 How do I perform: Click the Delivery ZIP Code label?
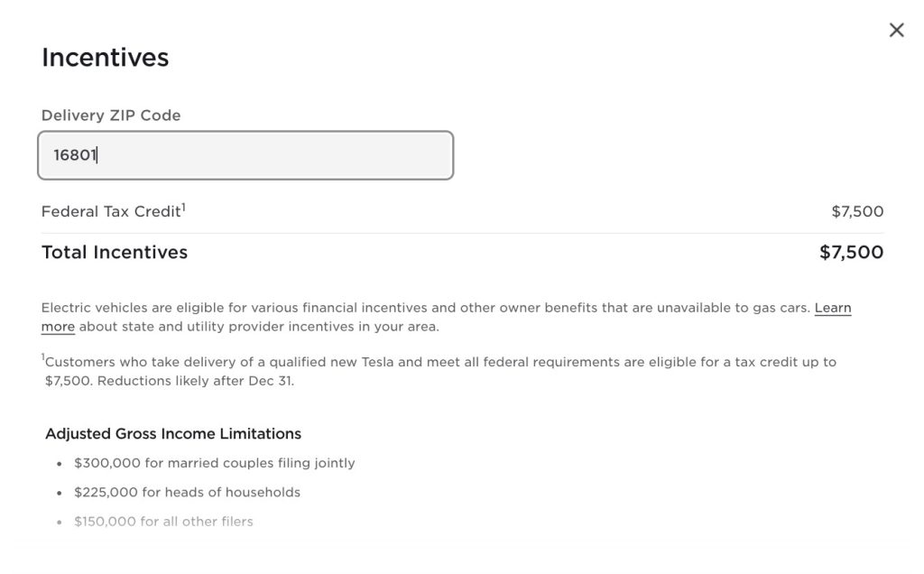pyautogui.click(x=111, y=116)
